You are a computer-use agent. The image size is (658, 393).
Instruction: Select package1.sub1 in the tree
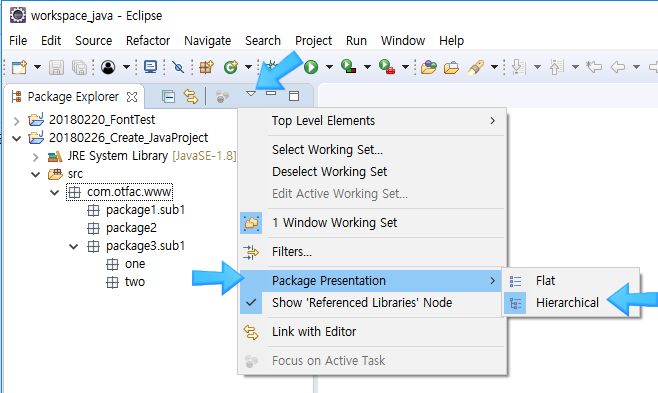145,210
